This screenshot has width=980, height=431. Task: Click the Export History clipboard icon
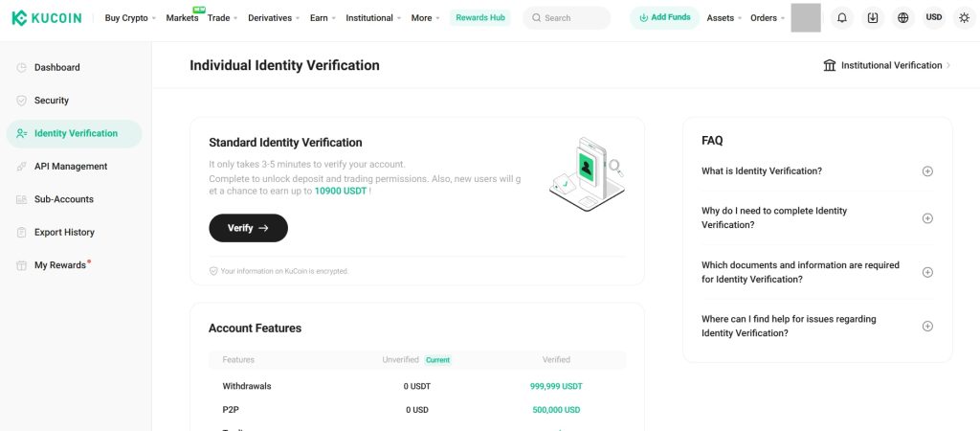click(21, 232)
